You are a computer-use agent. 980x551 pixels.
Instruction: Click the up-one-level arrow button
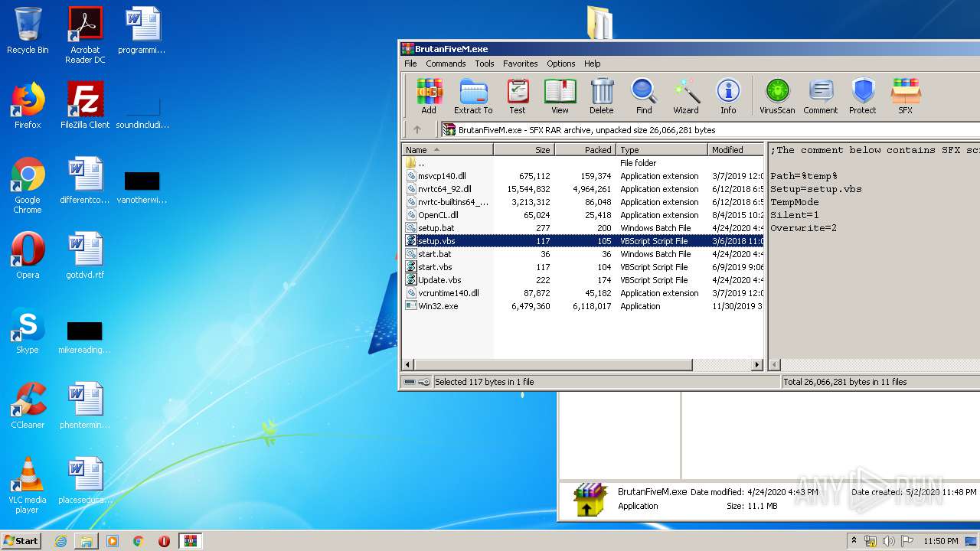417,130
